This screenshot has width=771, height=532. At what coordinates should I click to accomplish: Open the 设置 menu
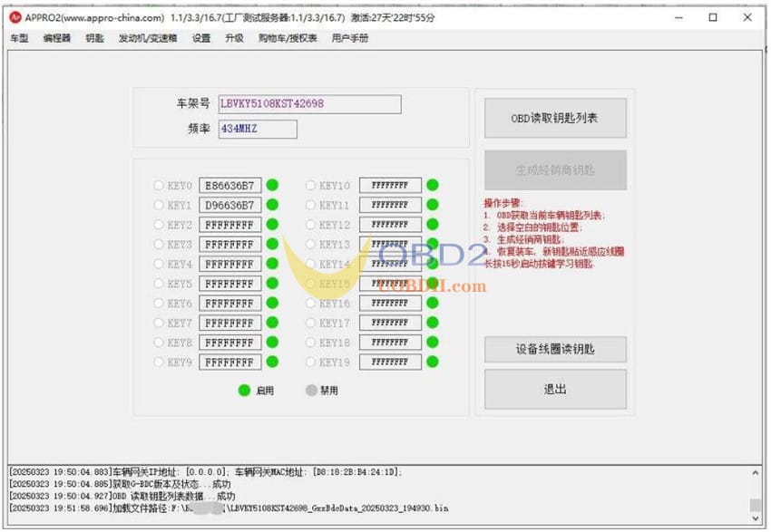tap(201, 38)
